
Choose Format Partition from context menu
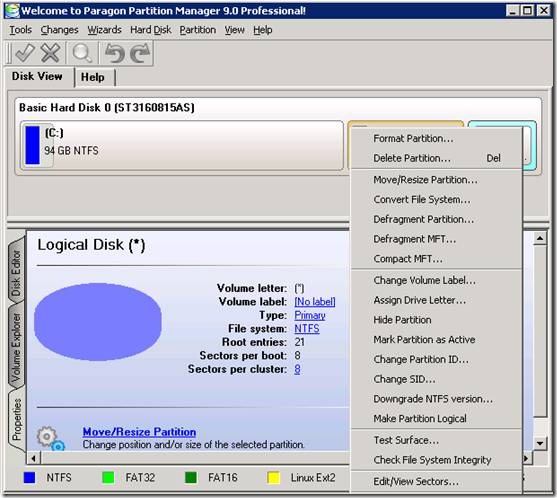point(437,139)
